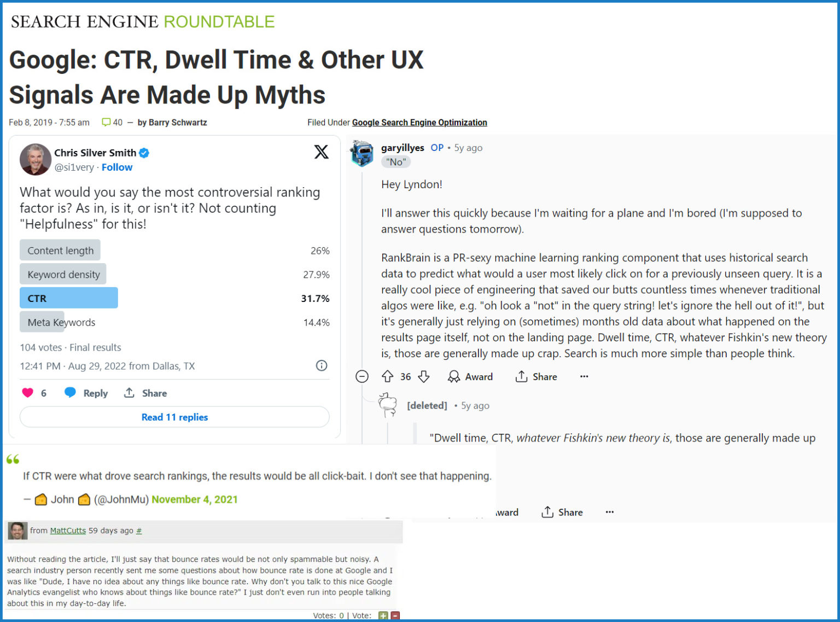Downvote garyillyes's Reddit comment
This screenshot has height=622, width=840.
tap(423, 376)
